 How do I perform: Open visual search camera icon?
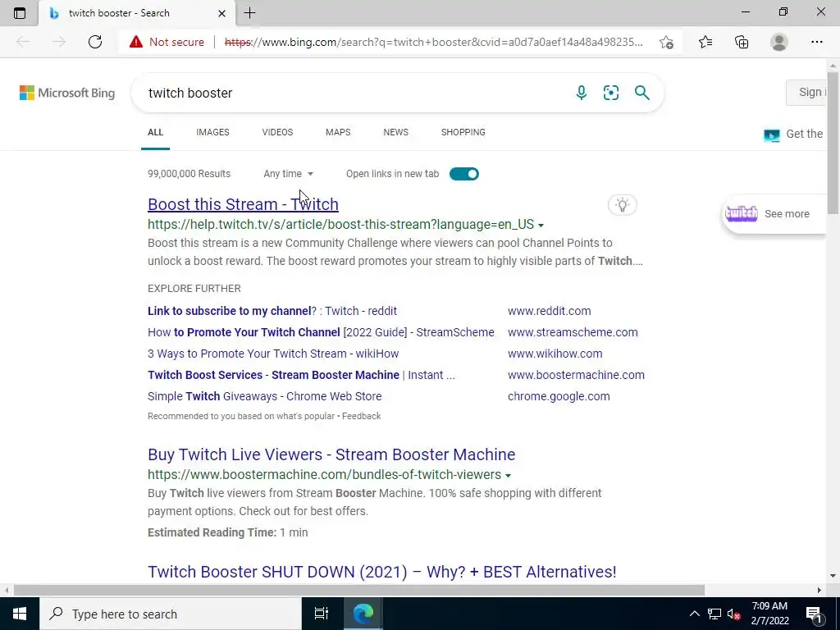point(610,93)
